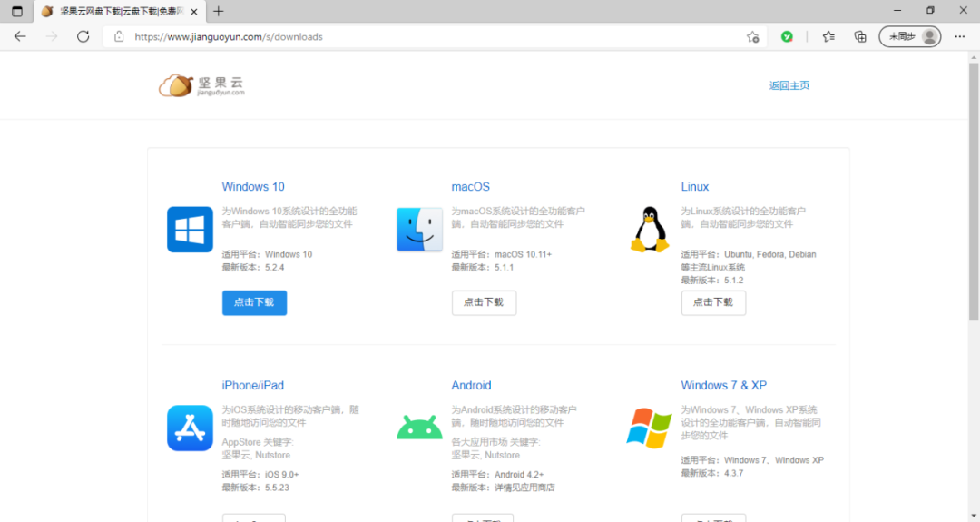Click the Linux penguin icon
Screen dimensions: 980x522
650,230
